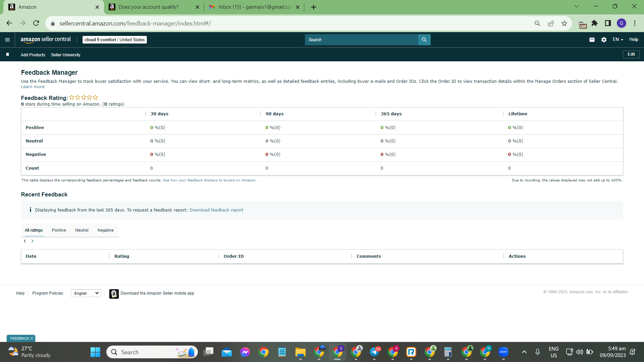Reload the current page

click(x=36, y=23)
